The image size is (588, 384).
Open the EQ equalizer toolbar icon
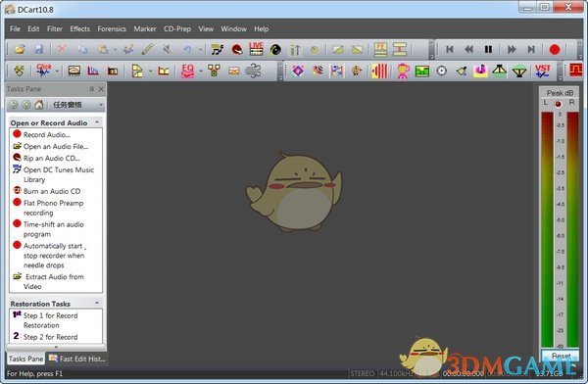tap(187, 71)
